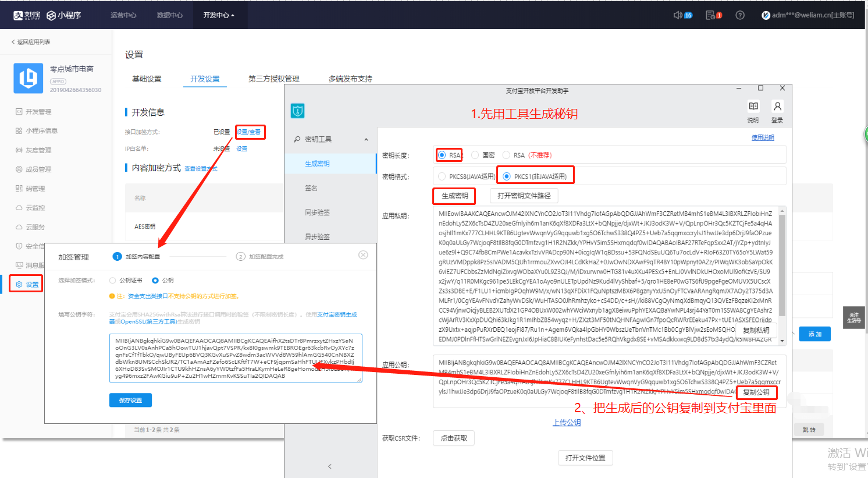
Task: Open the 云服务 cloud icon
Action: click(x=19, y=226)
